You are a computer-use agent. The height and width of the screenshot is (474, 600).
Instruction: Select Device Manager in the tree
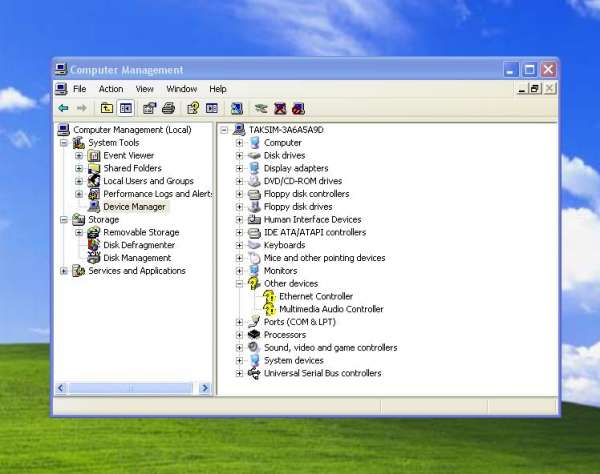point(134,207)
